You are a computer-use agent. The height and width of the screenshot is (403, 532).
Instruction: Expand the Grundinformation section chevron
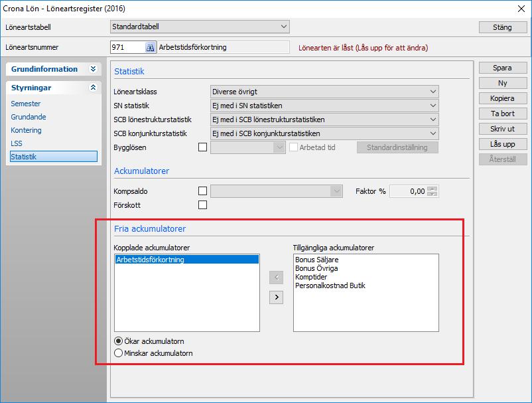93,69
